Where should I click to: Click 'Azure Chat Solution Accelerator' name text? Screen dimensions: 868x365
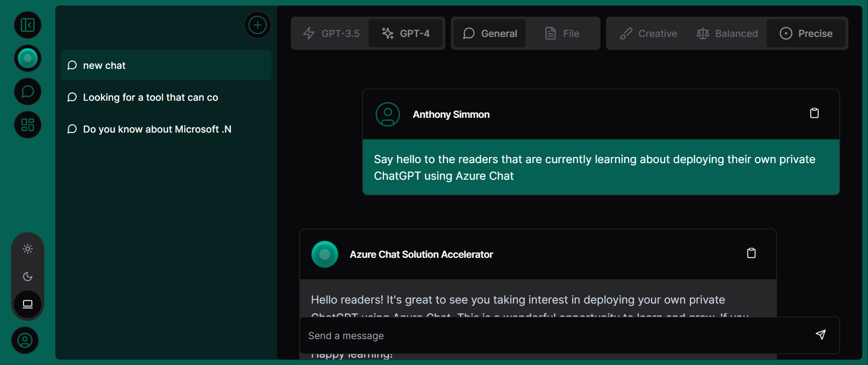[421, 254]
